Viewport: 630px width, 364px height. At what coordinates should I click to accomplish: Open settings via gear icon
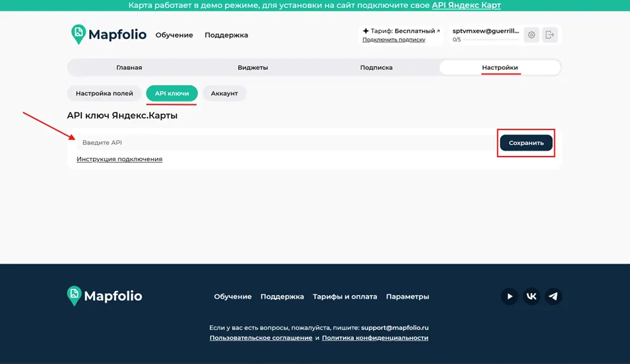click(x=531, y=35)
